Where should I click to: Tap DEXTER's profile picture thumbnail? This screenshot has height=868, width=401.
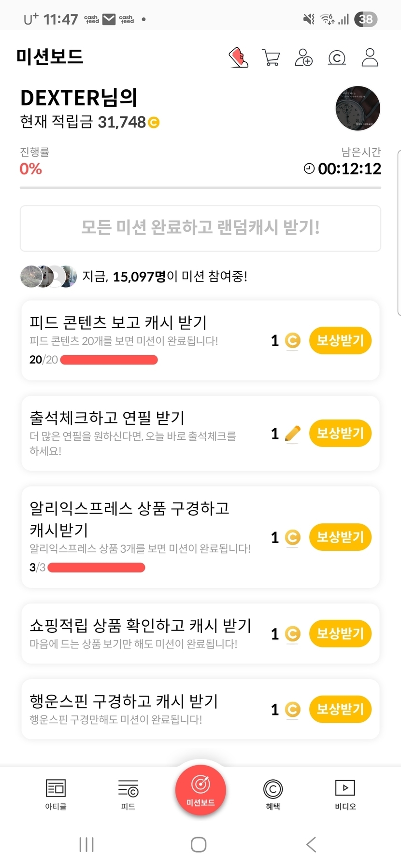(x=358, y=109)
